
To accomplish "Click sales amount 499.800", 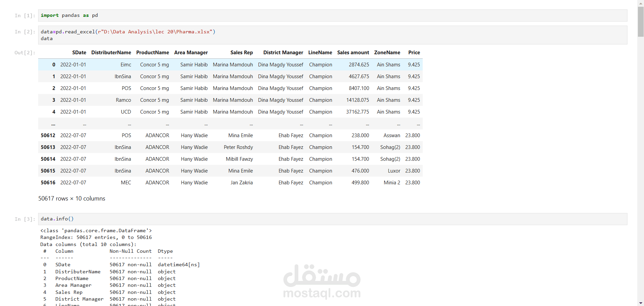I will tap(360, 183).
